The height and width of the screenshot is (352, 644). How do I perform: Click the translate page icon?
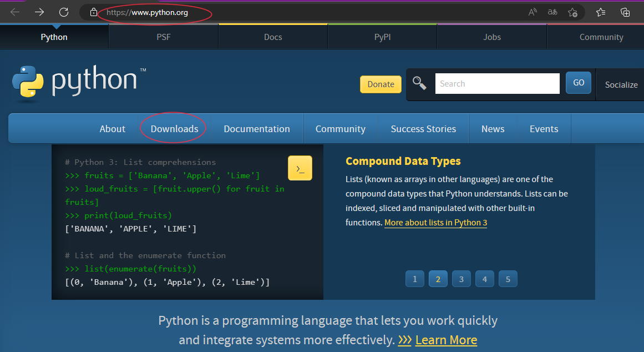[552, 12]
